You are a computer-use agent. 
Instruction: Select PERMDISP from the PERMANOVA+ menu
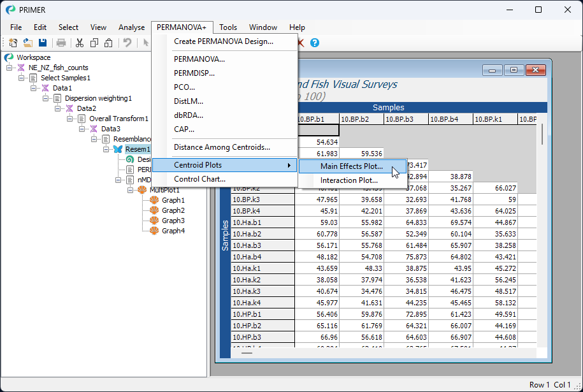point(194,73)
